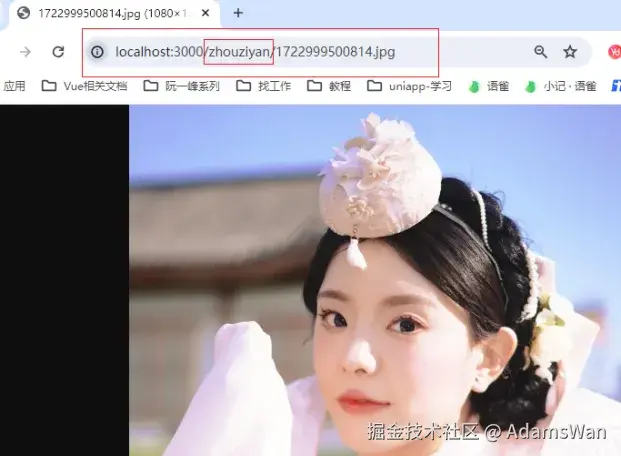621x456 pixels.
Task: Open the uniapp-学习 bookmark folder
Action: (x=409, y=86)
